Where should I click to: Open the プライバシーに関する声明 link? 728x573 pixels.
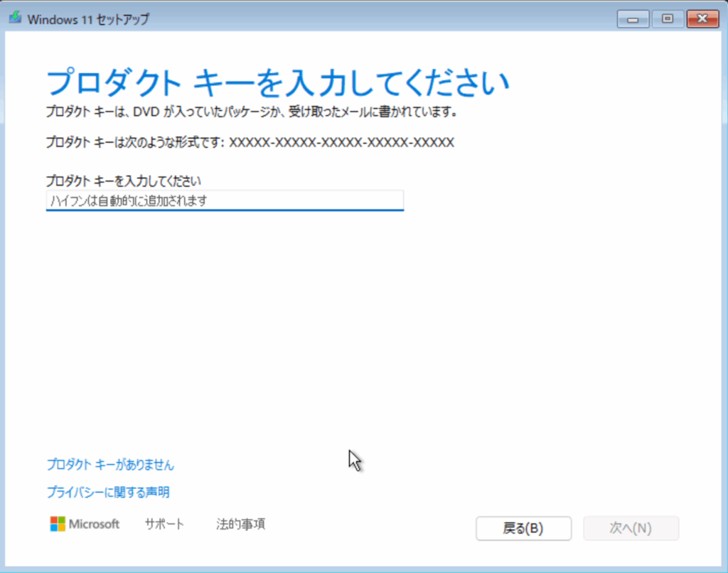point(108,492)
